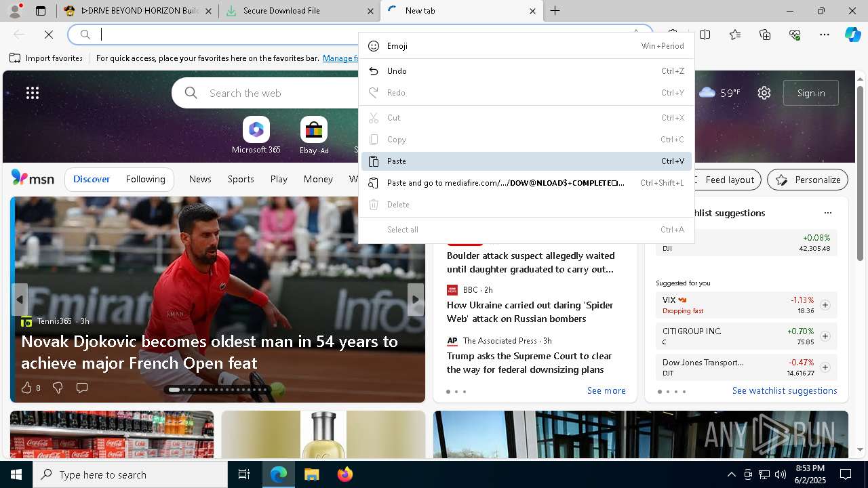This screenshot has width=868, height=488.
Task: Like the Djokovic story thumbs up
Action: [x=26, y=388]
